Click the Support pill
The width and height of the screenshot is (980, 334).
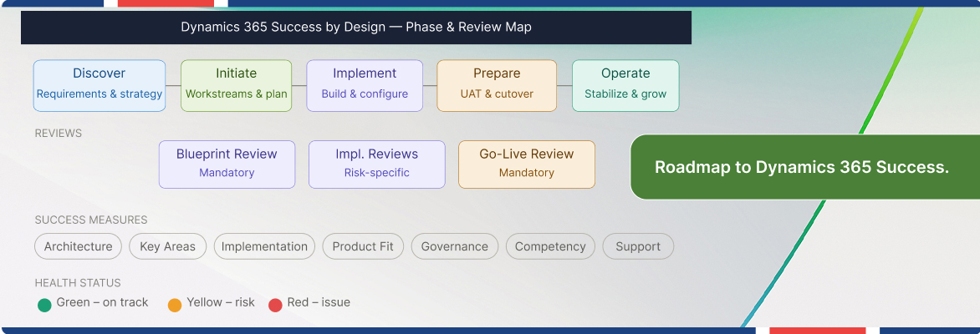click(638, 246)
